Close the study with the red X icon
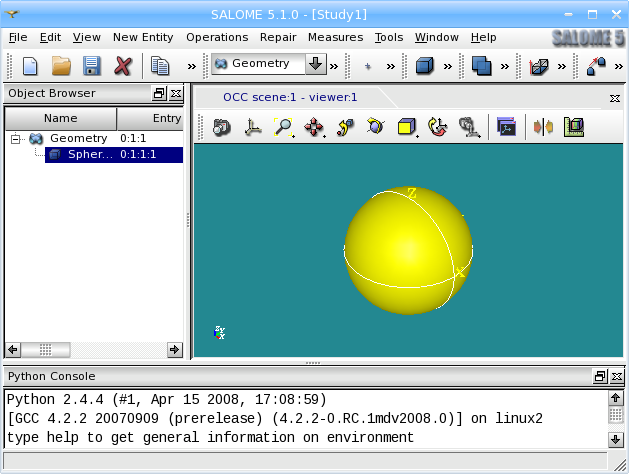629x474 pixels. pyautogui.click(x=123, y=66)
